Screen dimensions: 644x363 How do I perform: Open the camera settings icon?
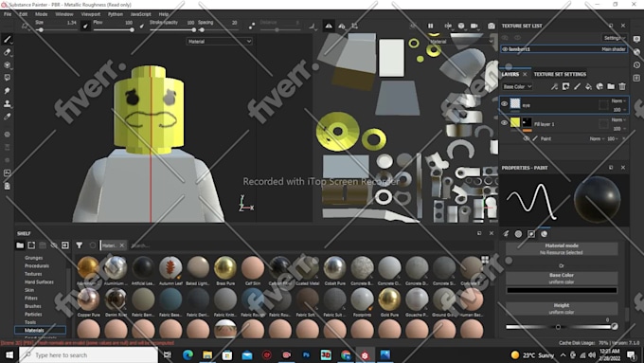tap(474, 26)
